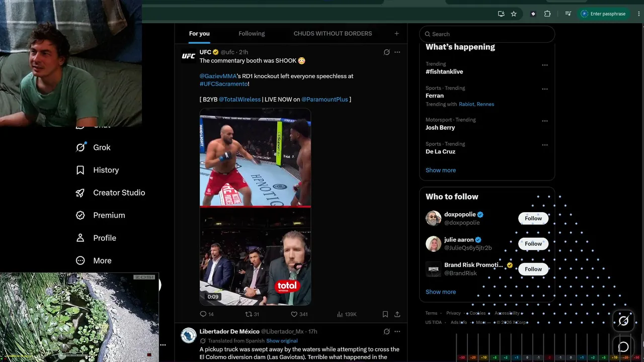Open the Rabiot related trend link

466,105
